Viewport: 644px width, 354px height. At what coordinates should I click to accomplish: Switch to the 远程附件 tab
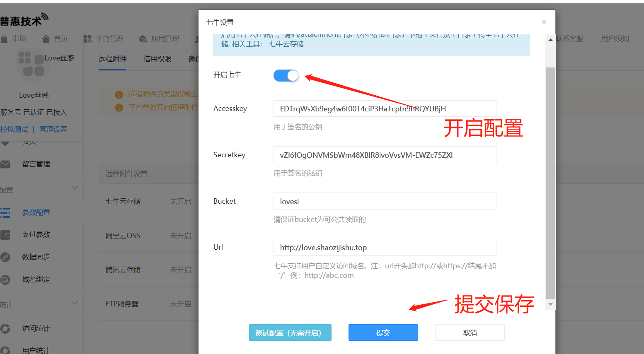112,59
